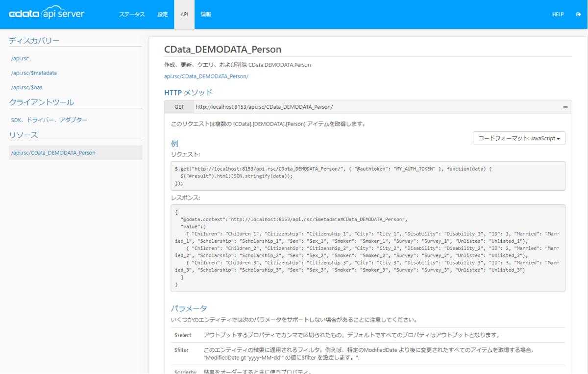The height and width of the screenshot is (374, 588).
Task: Open the /api.rsc discovery link
Action: [x=20, y=58]
